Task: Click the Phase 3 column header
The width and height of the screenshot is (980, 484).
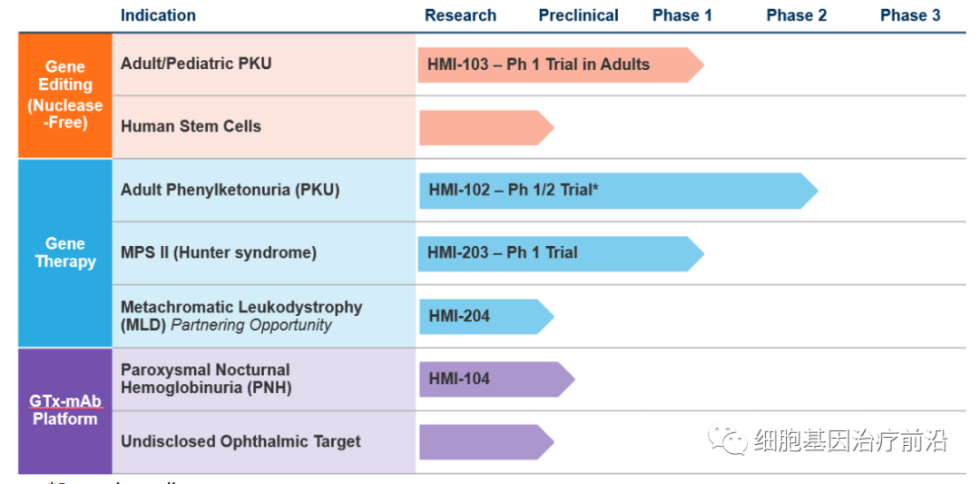Action: pyautogui.click(x=910, y=15)
